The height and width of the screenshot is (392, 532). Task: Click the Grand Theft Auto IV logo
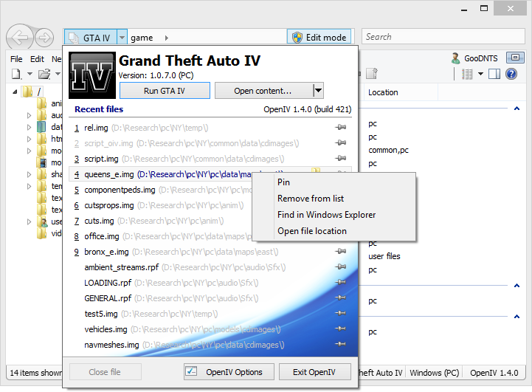click(x=92, y=75)
